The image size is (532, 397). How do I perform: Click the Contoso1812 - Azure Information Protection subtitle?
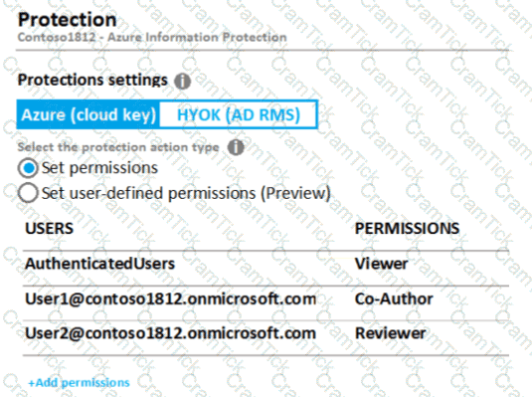click(x=152, y=37)
